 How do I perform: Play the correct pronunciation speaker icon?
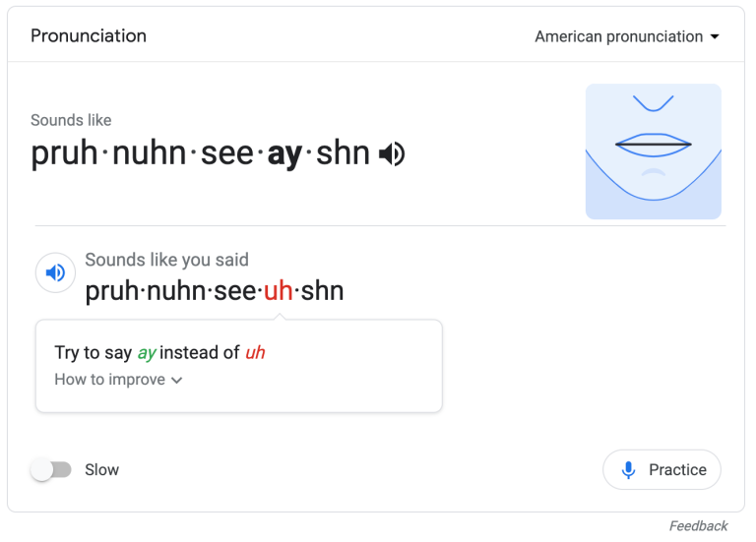(x=392, y=154)
